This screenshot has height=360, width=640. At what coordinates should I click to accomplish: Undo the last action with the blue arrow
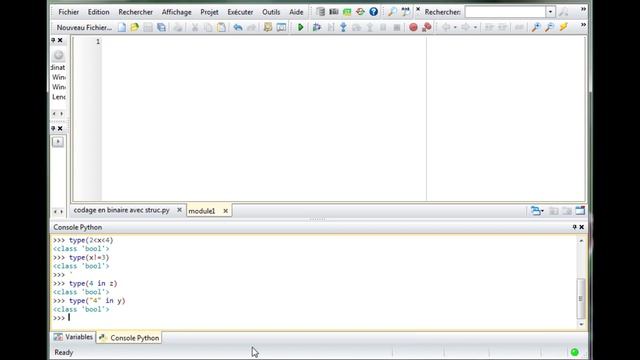(x=238, y=27)
